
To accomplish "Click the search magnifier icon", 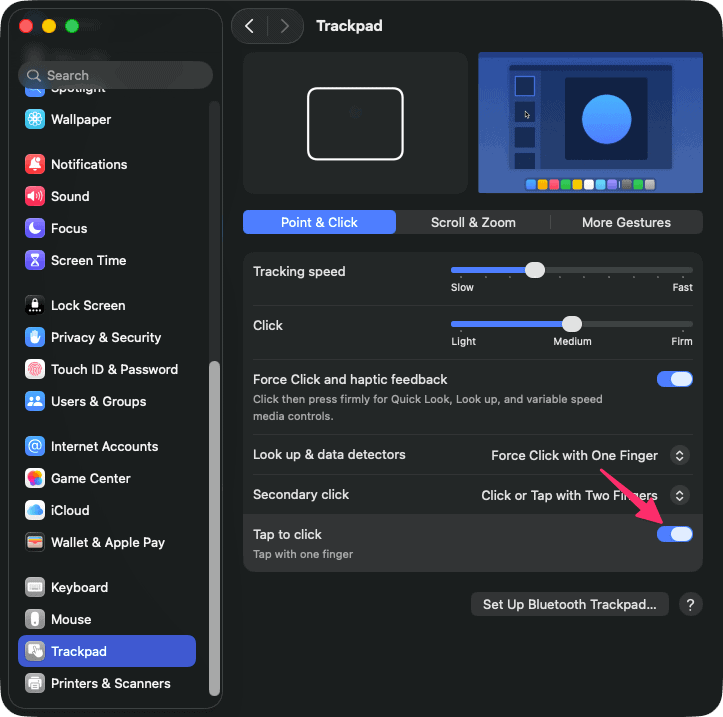I will click(34, 75).
